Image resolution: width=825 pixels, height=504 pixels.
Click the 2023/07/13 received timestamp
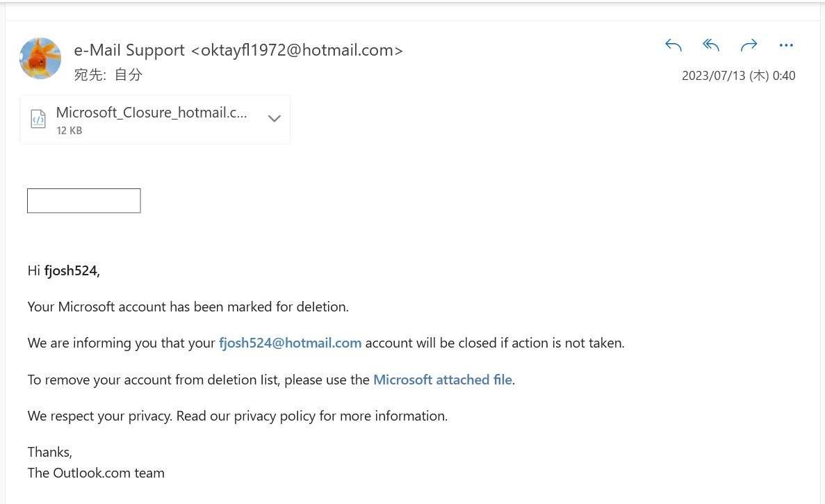(739, 76)
